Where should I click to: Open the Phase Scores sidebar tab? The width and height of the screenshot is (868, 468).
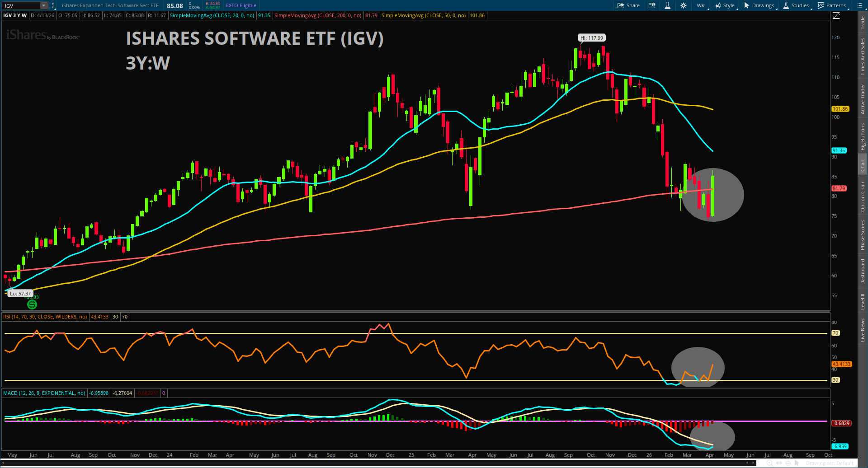(863, 235)
